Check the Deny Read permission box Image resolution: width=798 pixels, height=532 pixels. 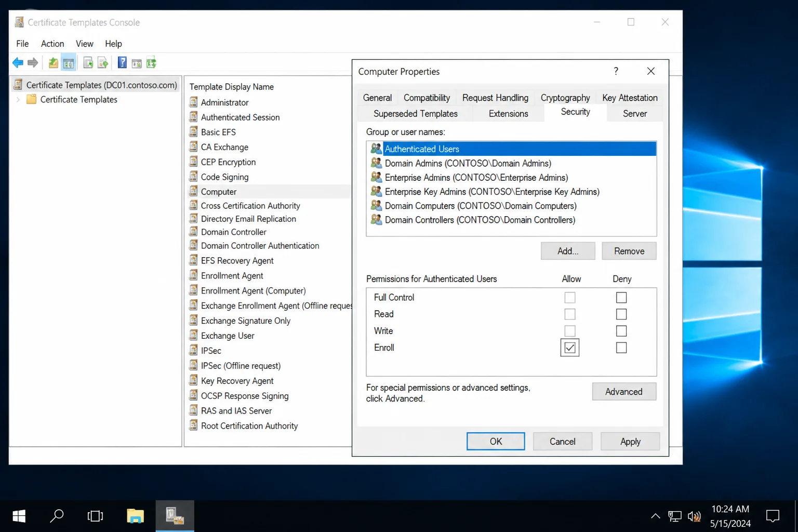tap(621, 314)
